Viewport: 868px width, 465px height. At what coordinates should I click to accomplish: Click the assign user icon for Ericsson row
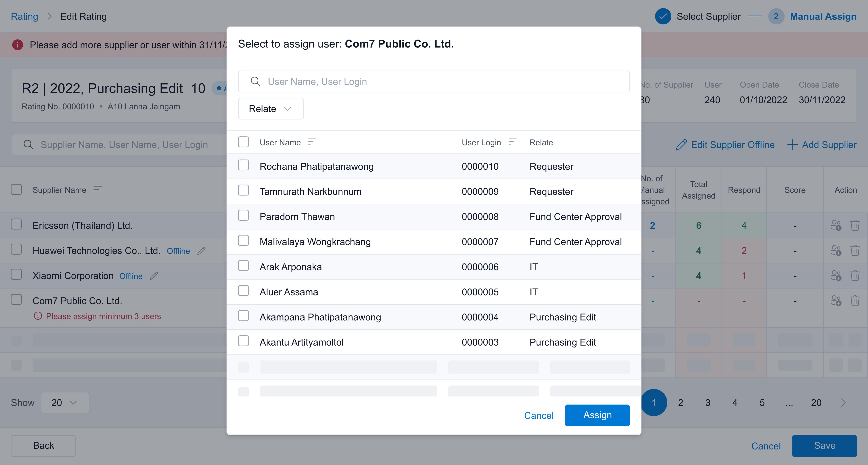[x=836, y=225]
